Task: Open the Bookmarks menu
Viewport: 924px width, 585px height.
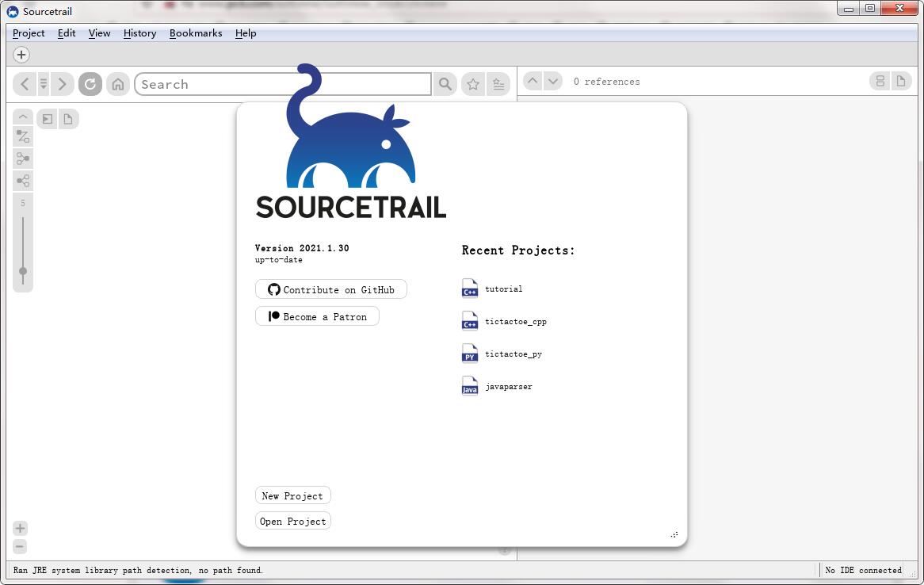Action: (195, 33)
